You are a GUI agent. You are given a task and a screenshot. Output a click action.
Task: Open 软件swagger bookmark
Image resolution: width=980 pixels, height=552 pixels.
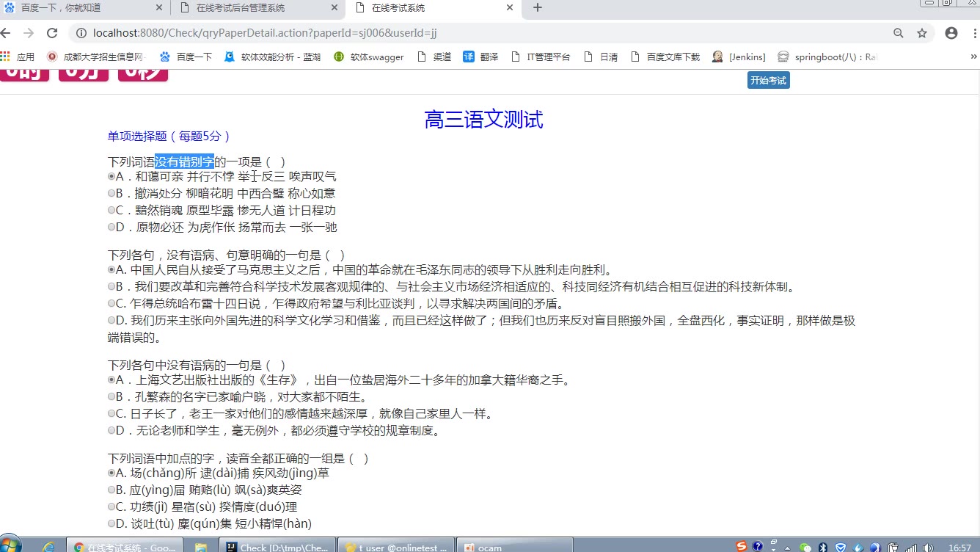[x=369, y=57]
